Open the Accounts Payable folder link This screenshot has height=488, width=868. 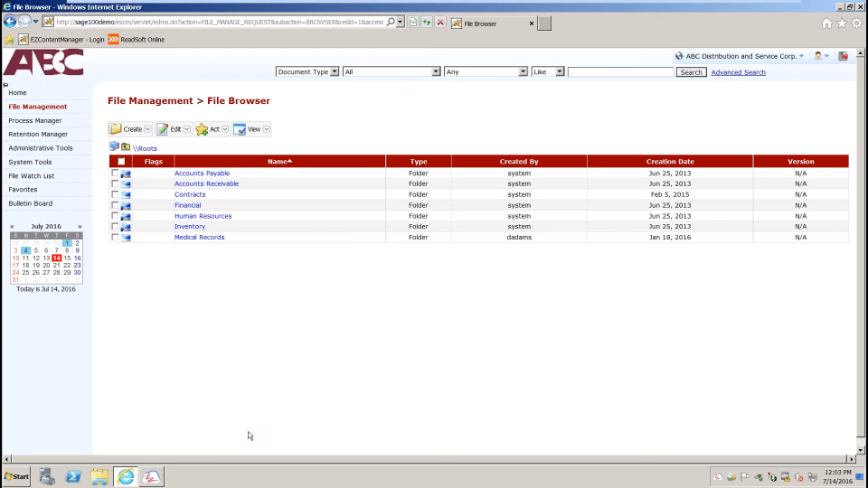pyautogui.click(x=202, y=174)
